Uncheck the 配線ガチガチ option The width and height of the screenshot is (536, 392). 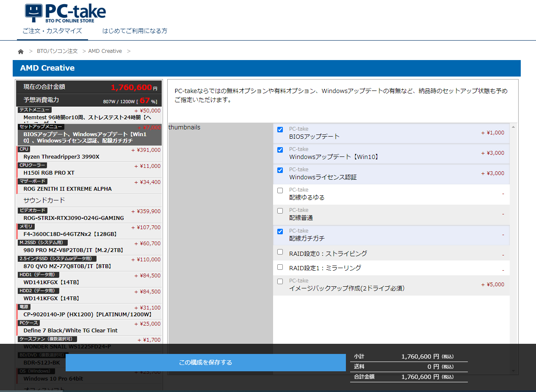[x=280, y=231]
